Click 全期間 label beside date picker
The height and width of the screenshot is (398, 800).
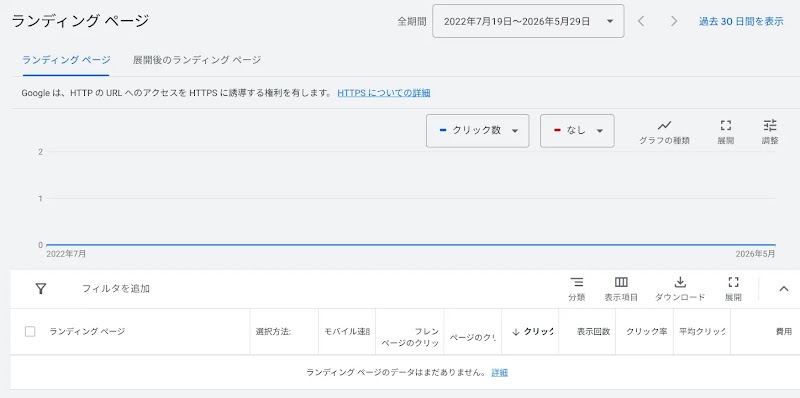click(412, 21)
